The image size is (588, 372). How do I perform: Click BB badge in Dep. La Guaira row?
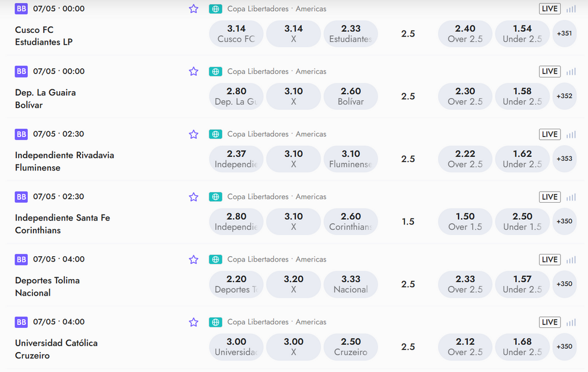21,71
